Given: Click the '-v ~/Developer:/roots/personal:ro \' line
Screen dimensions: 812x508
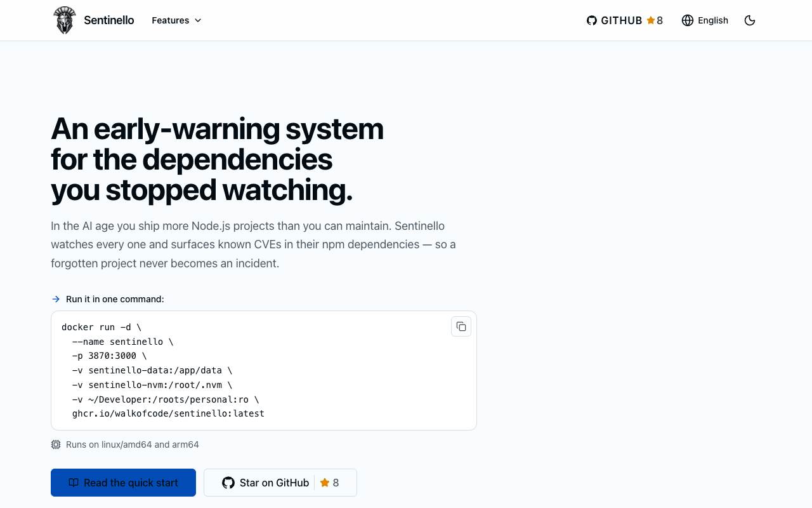Looking at the screenshot, I should click(x=166, y=399).
